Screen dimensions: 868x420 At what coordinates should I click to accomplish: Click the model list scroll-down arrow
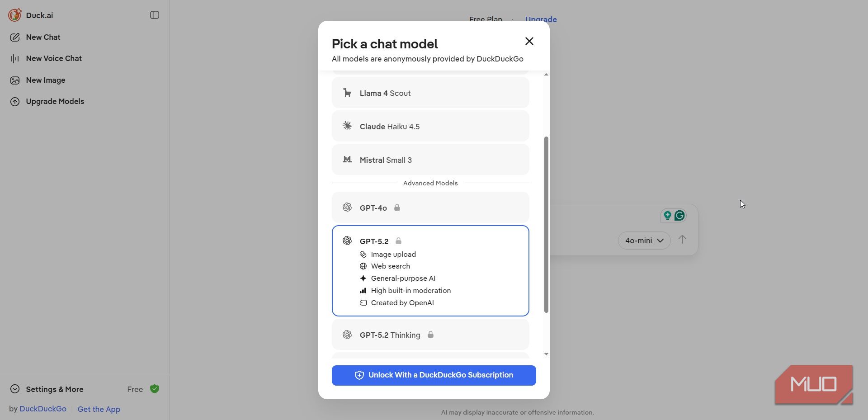tap(546, 354)
